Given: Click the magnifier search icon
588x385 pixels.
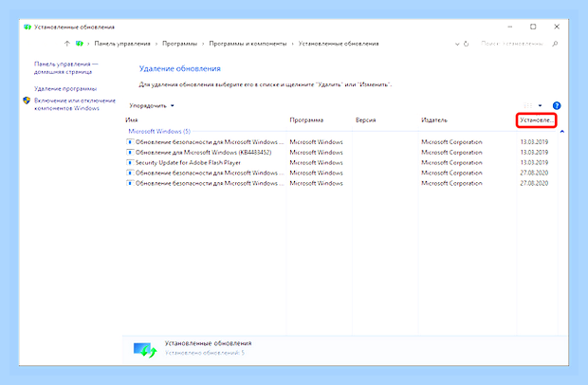Looking at the screenshot, I should [555, 44].
